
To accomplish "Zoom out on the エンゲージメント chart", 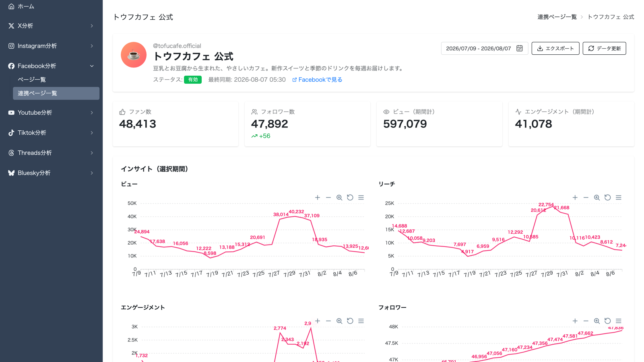I will click(328, 321).
